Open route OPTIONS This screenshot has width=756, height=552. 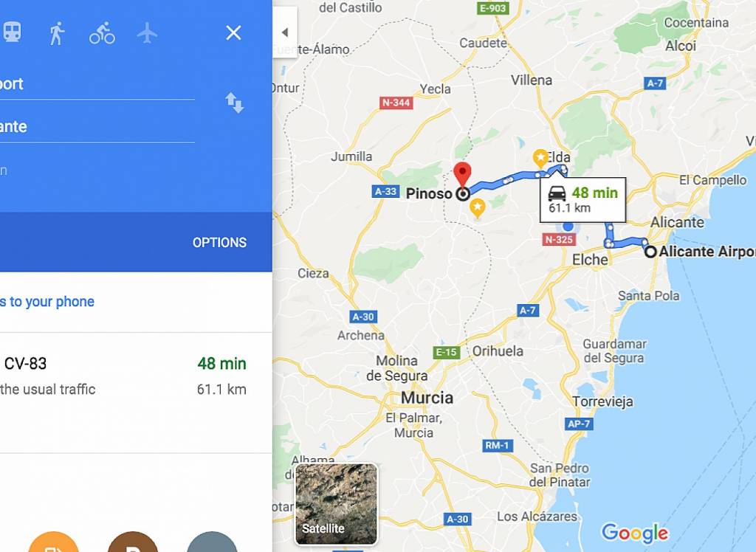(x=219, y=243)
